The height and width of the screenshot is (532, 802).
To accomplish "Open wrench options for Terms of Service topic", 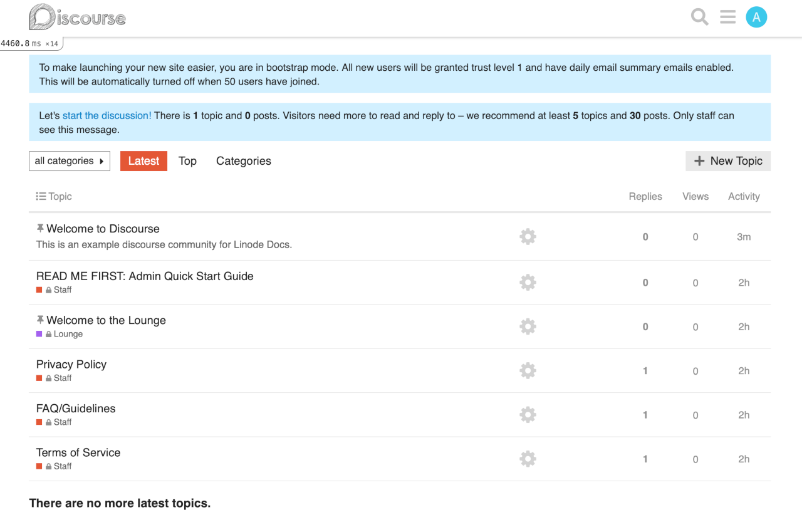I will pos(528,459).
